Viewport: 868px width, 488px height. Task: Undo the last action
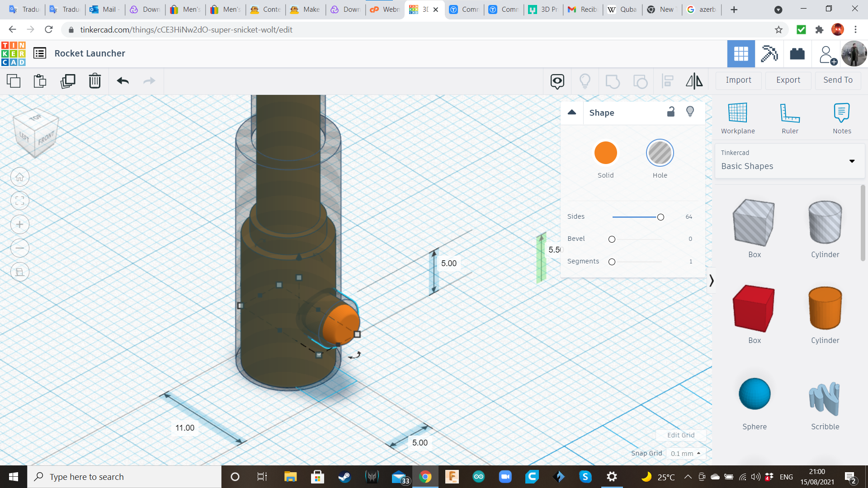pos(122,81)
